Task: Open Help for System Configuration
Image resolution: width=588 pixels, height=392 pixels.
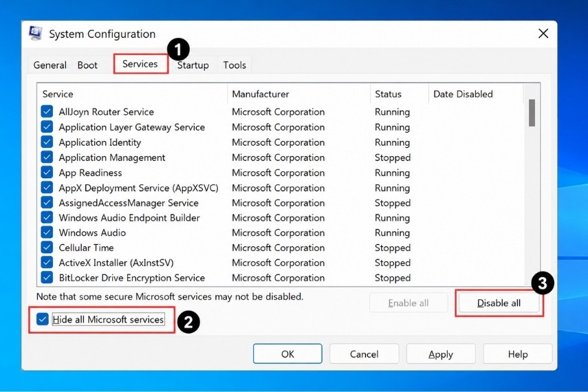Action: tap(518, 353)
